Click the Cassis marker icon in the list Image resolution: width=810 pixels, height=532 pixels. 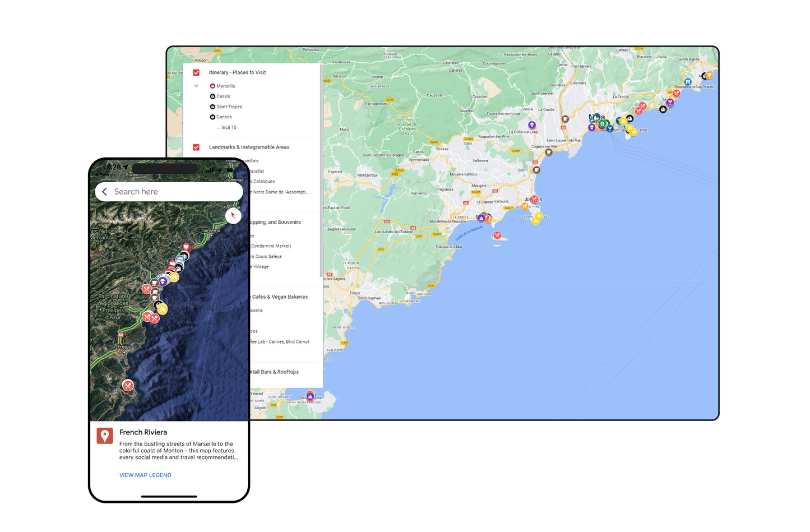click(213, 96)
